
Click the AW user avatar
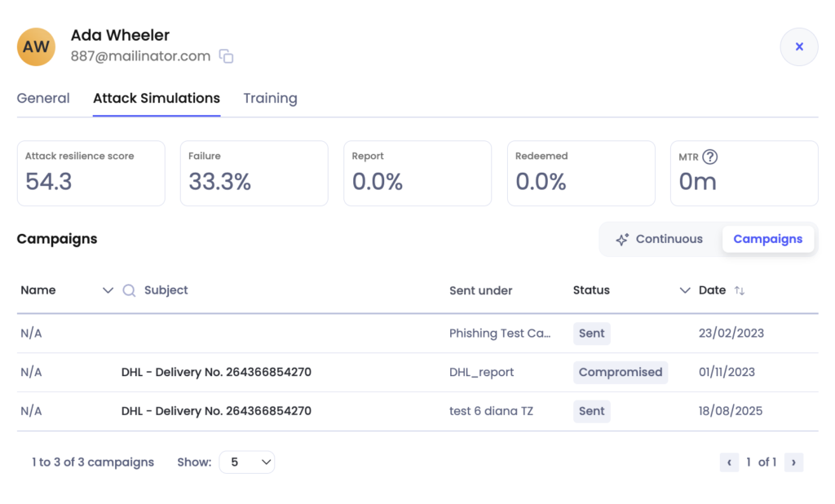[x=36, y=46]
